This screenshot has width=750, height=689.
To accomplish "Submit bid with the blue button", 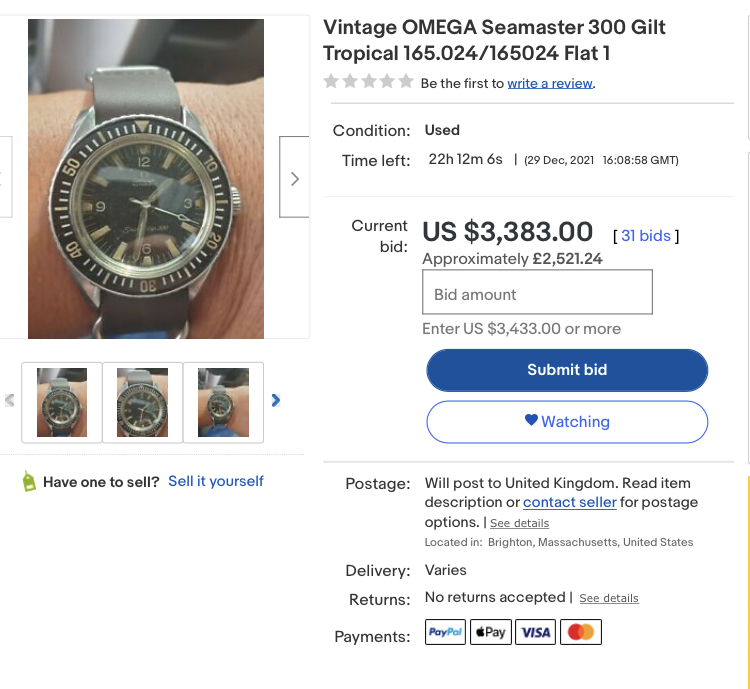I will [x=567, y=370].
